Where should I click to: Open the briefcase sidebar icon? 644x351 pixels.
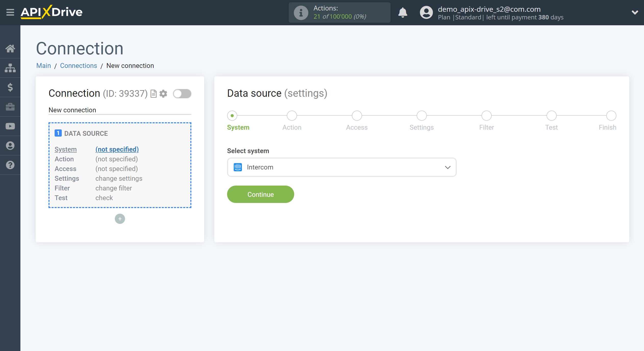click(10, 107)
